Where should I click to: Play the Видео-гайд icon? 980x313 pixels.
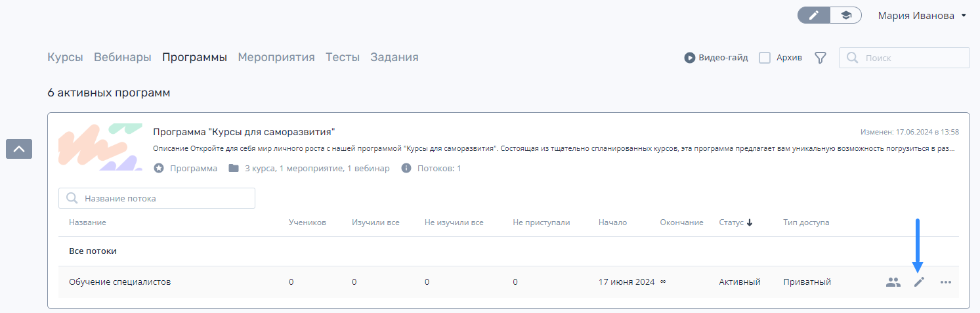[690, 58]
